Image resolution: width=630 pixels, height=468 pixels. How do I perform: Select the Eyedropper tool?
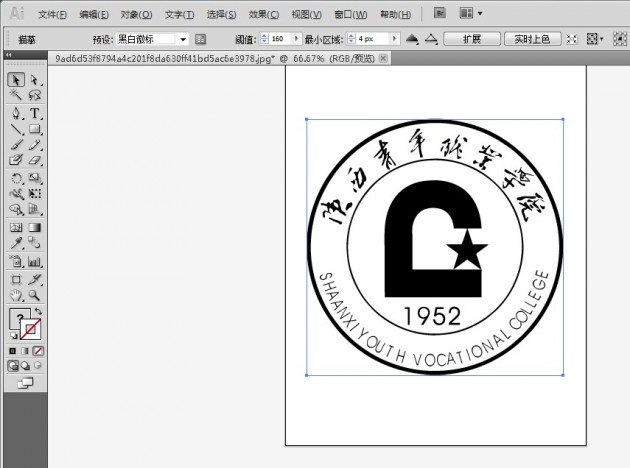(x=16, y=244)
